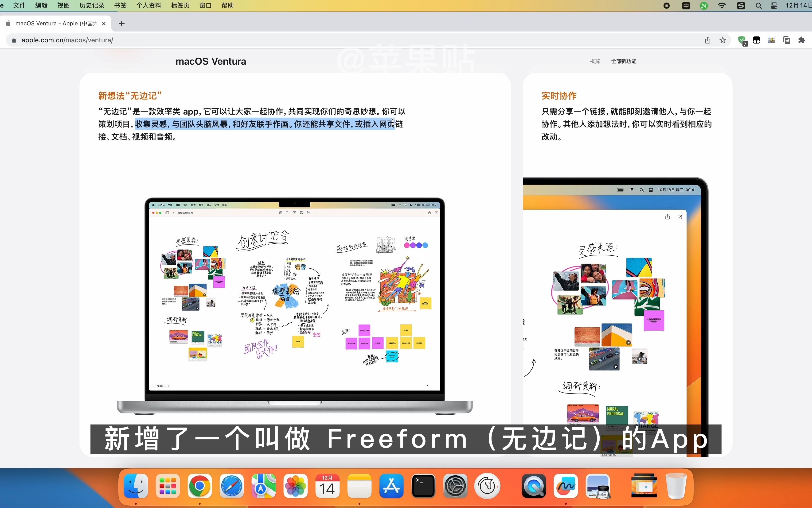Open the Wi-Fi status menu
The width and height of the screenshot is (812, 508).
[722, 6]
